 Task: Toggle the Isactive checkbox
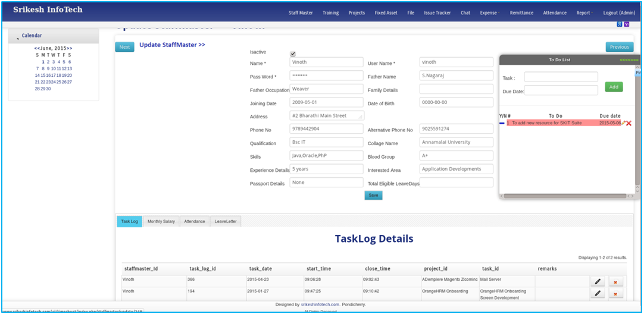coord(293,54)
